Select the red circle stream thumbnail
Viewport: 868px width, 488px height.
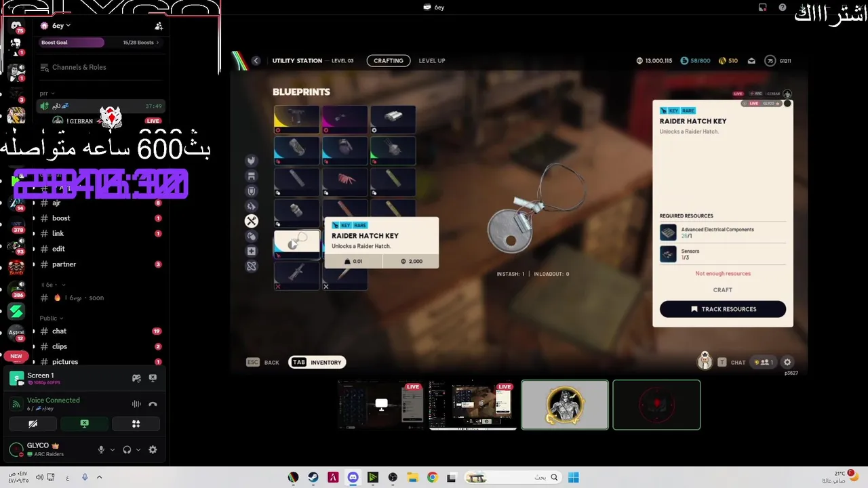656,405
